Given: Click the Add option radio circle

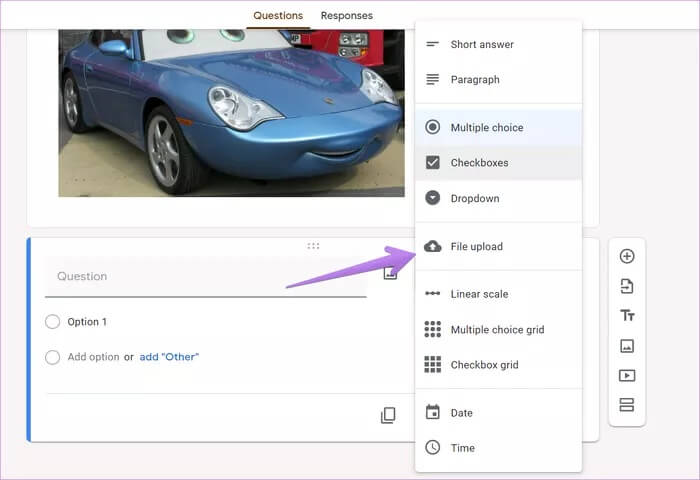Looking at the screenshot, I should point(53,357).
